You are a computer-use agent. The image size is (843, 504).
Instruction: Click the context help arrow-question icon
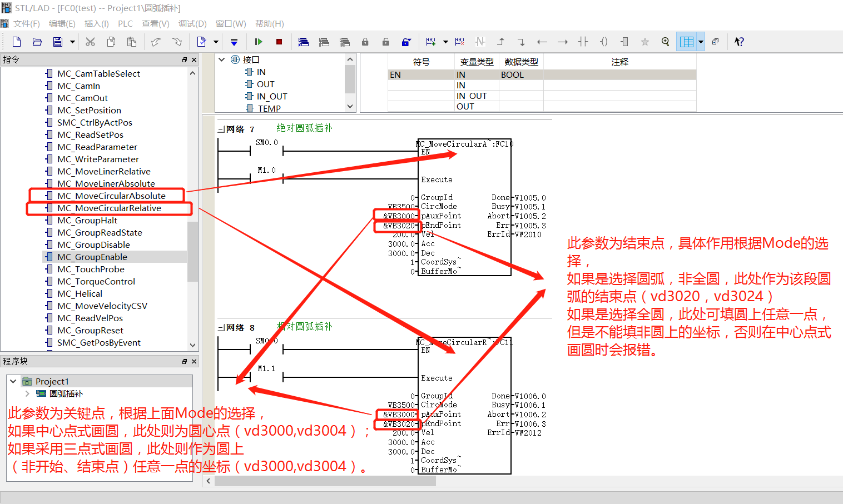point(740,42)
